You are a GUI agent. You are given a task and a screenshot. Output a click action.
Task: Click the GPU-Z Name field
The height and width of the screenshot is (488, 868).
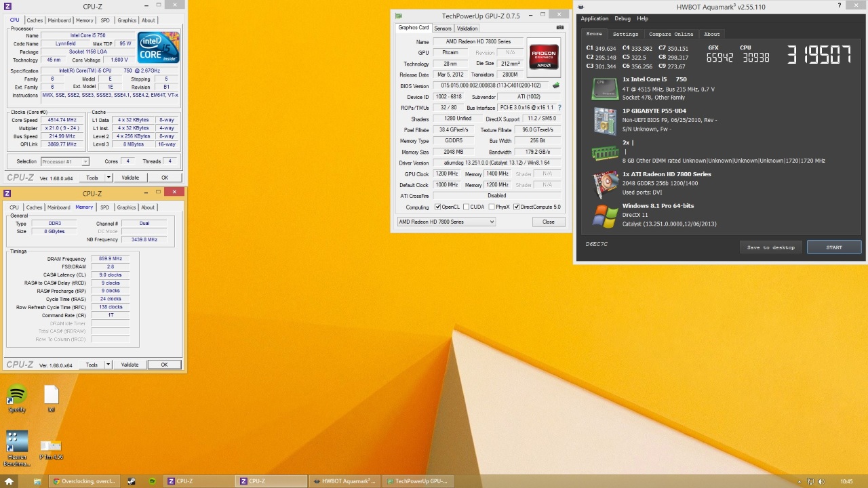tap(478, 41)
